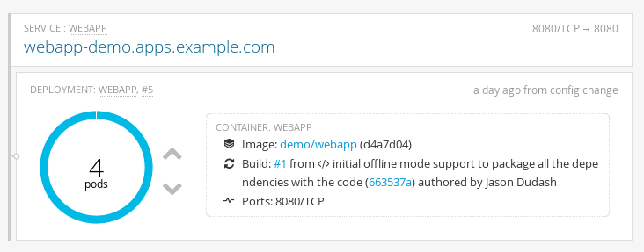Click the 8080/TCP → 8080 port mapping

[574, 29]
